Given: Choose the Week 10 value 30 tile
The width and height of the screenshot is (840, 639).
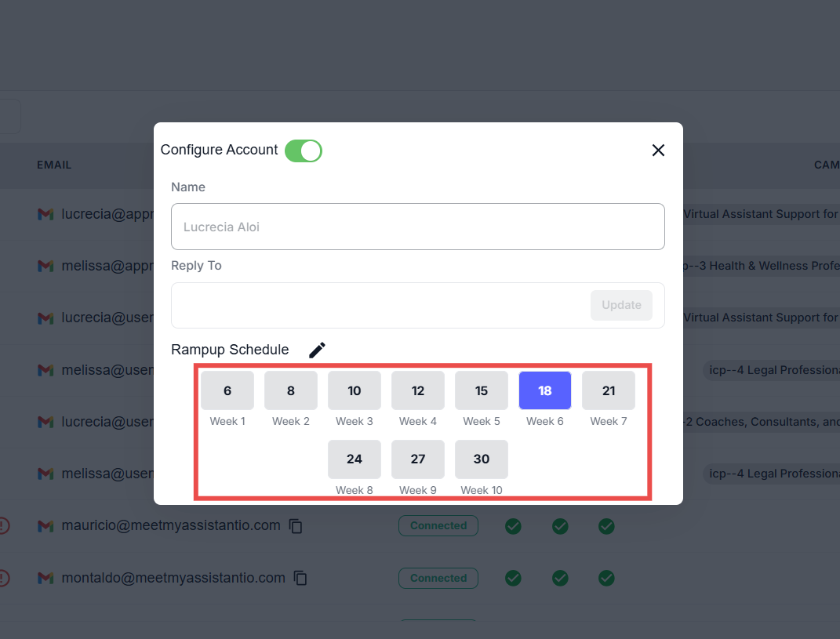Looking at the screenshot, I should click(x=481, y=459).
